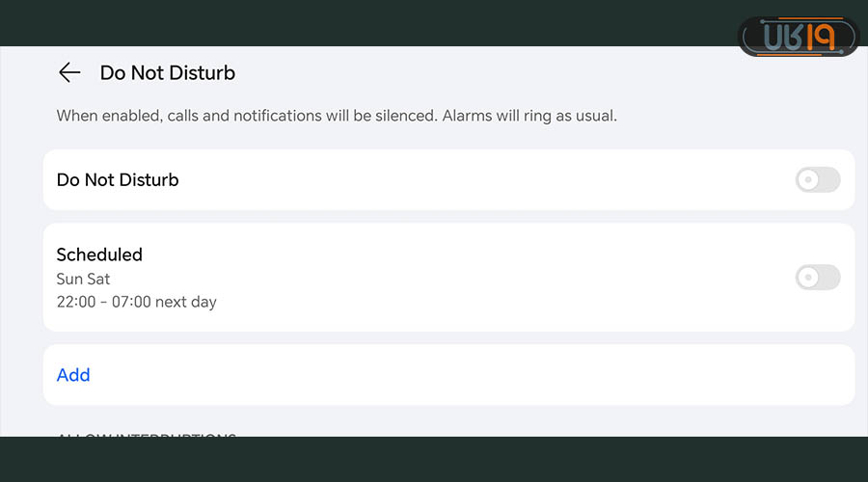Click the dark bar at the bottom
868x482 pixels.
tap(434, 461)
